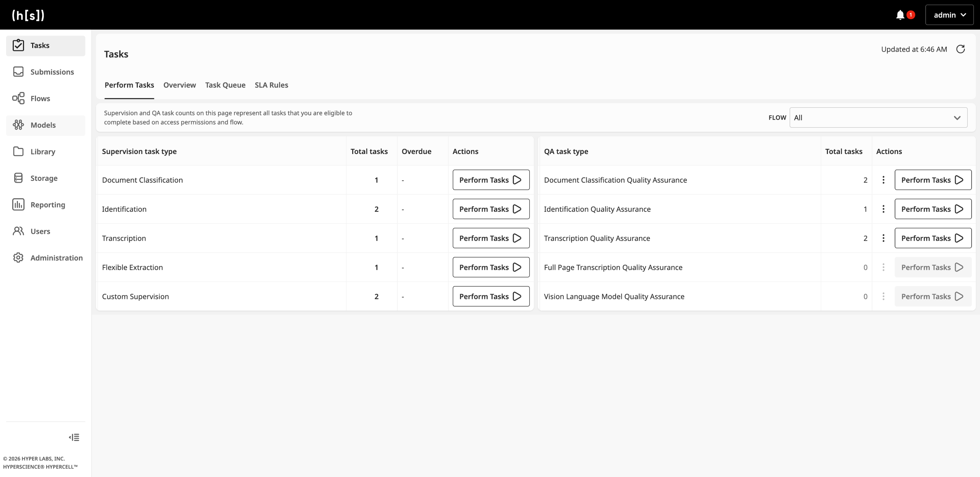This screenshot has width=980, height=477.
Task: Open Flows from the sidebar
Action: [x=40, y=98]
